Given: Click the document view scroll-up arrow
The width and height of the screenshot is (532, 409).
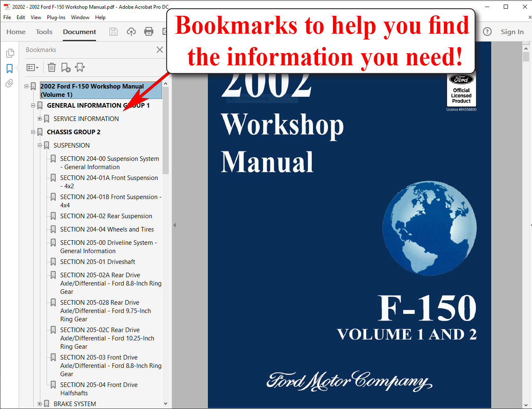Looking at the screenshot, I should pyautogui.click(x=526, y=48).
